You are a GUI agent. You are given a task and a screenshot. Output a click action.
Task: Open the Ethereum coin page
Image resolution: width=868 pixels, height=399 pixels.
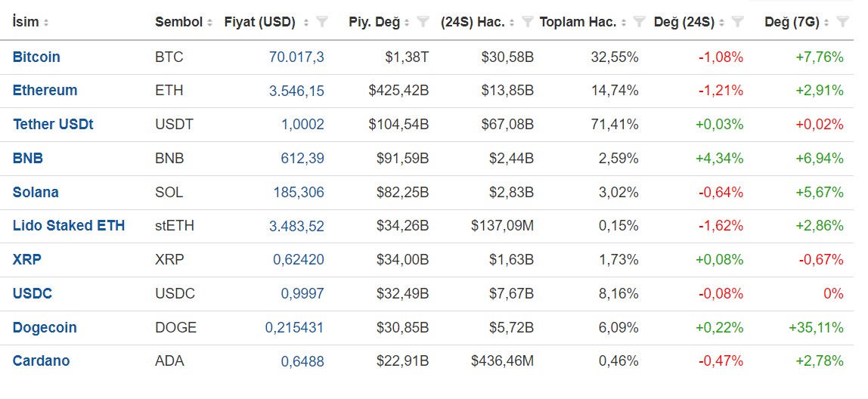(x=45, y=91)
